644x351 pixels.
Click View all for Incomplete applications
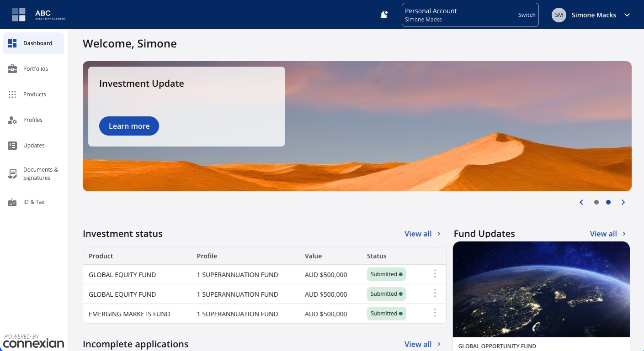tap(418, 344)
